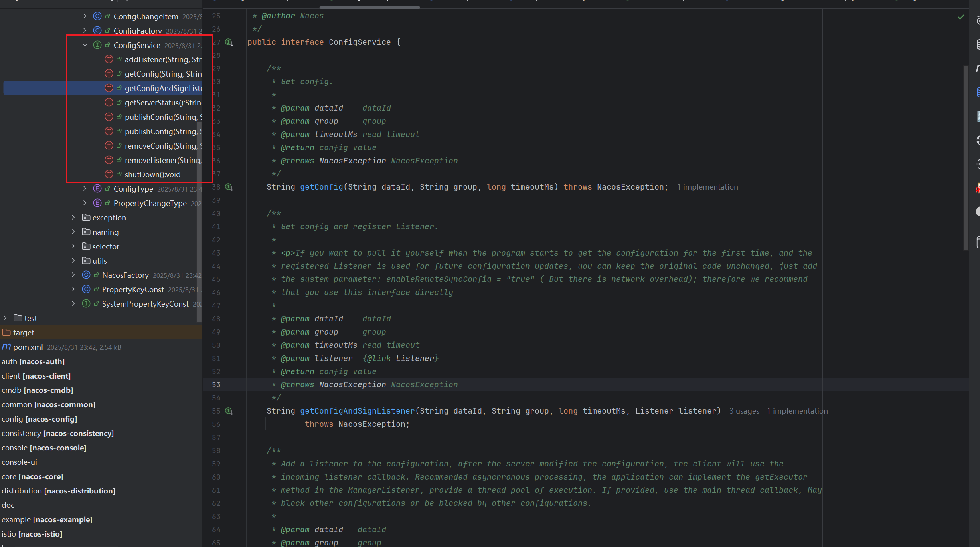Open the Maven tool window from right sidebar
This screenshot has height=547, width=980.
[978, 68]
